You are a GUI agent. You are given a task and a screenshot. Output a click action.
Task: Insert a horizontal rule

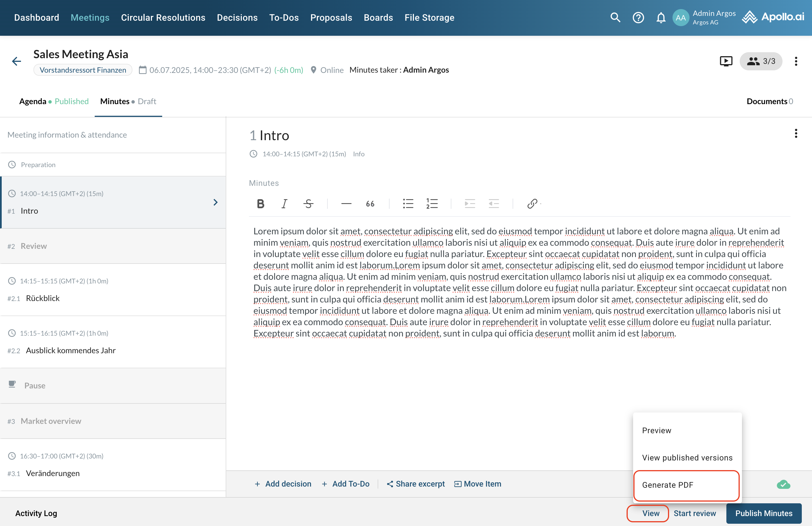(346, 204)
